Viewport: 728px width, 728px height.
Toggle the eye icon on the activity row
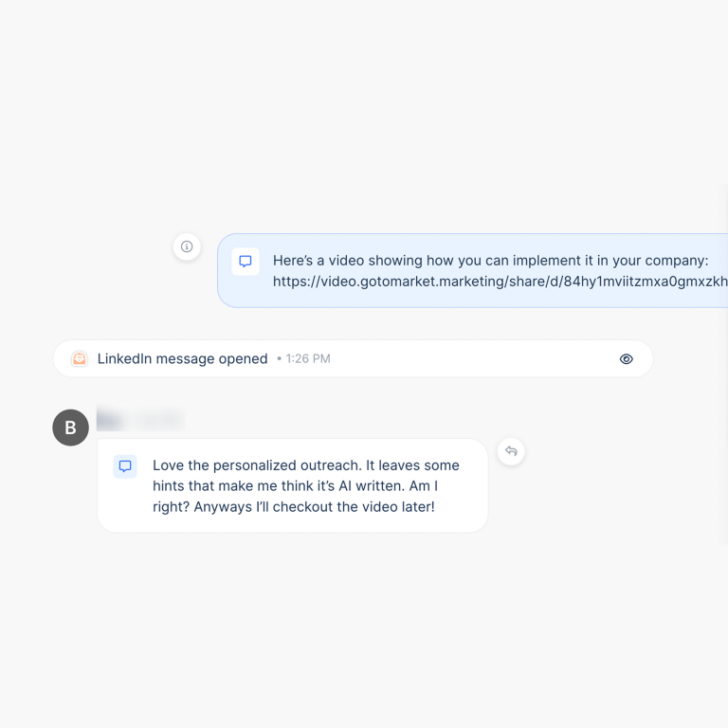(626, 359)
